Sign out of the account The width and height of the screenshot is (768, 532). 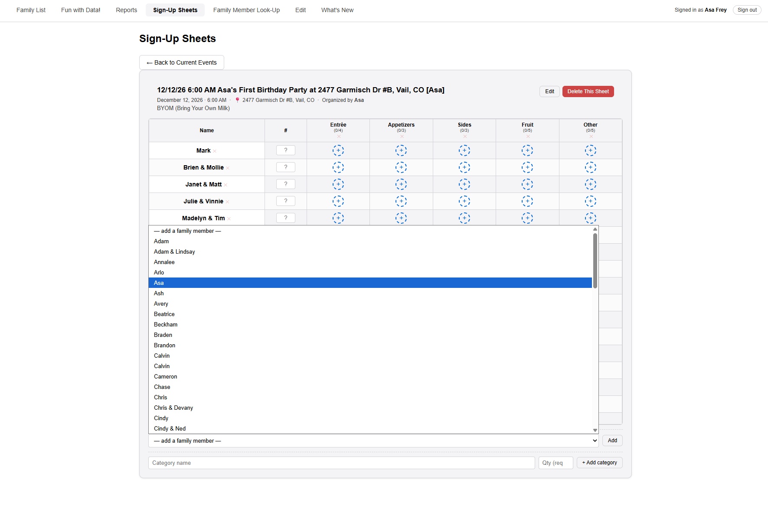[747, 10]
